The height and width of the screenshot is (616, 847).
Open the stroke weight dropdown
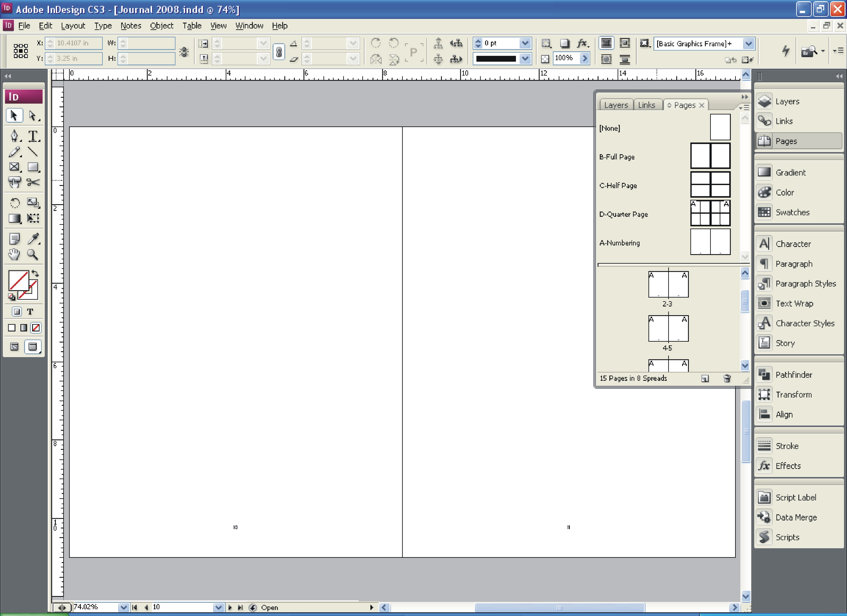click(525, 43)
